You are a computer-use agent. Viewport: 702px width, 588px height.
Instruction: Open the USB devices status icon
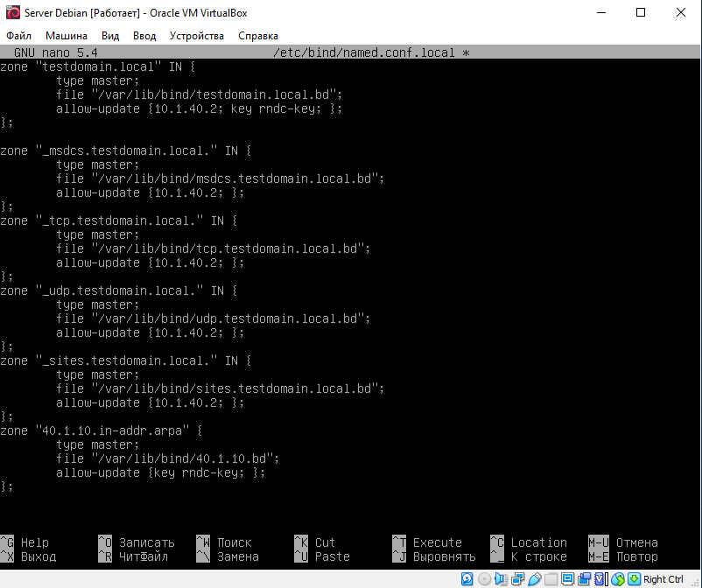coord(534,579)
